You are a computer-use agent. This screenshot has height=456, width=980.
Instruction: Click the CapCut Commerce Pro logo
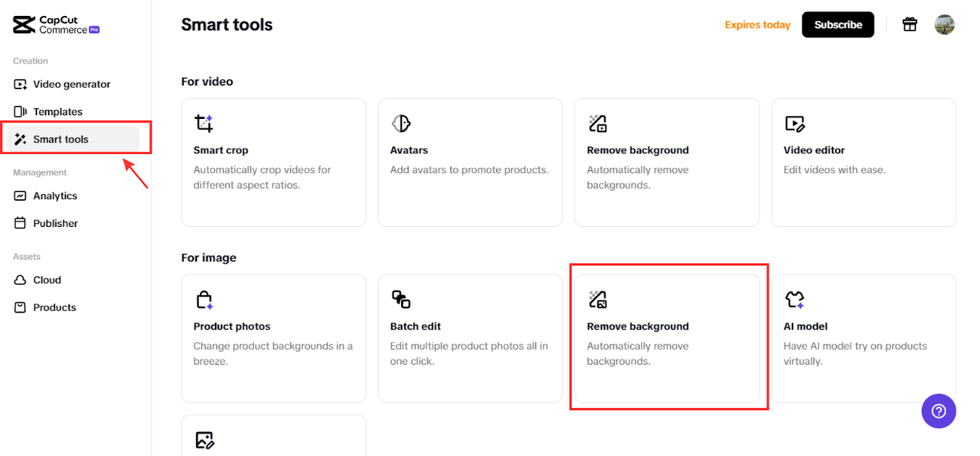(57, 25)
